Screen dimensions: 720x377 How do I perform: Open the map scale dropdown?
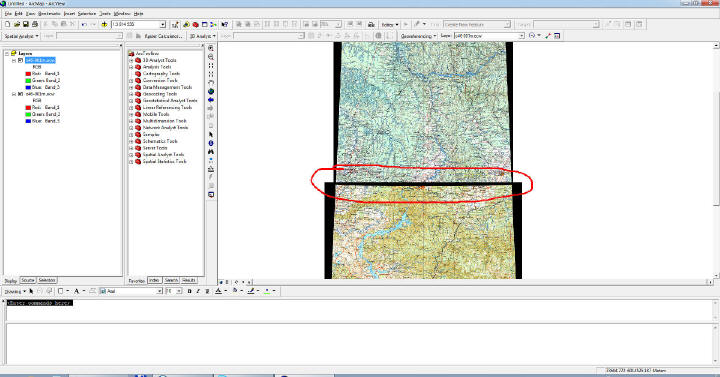point(163,24)
